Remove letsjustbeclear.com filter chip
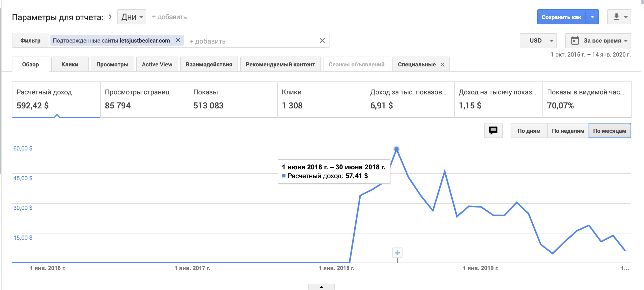644x290 pixels. [x=178, y=40]
